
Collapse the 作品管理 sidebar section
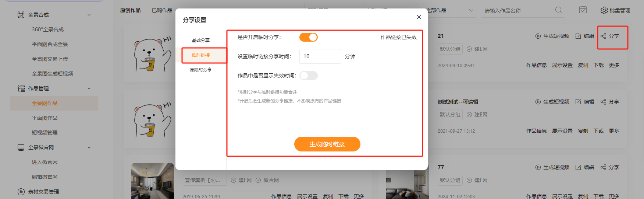[89, 88]
